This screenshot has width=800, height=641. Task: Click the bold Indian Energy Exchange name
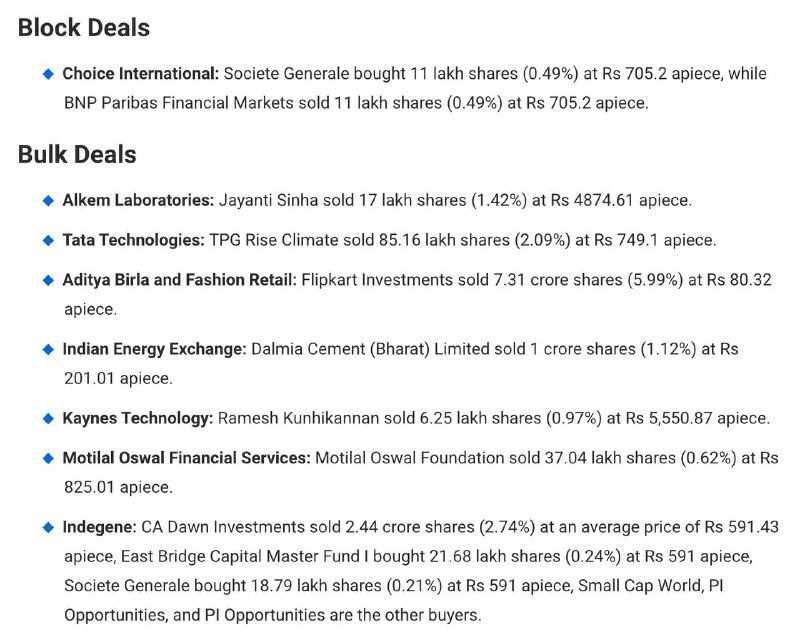coord(154,349)
